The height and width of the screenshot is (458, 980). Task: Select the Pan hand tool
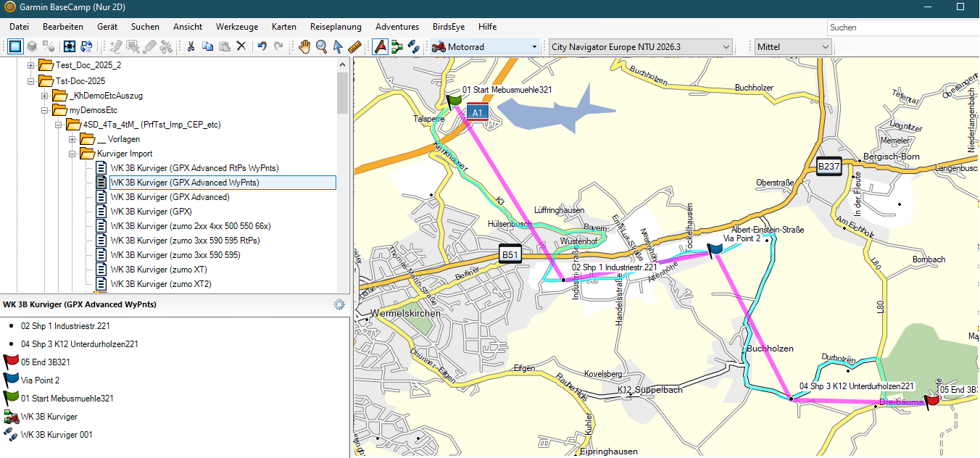[305, 46]
